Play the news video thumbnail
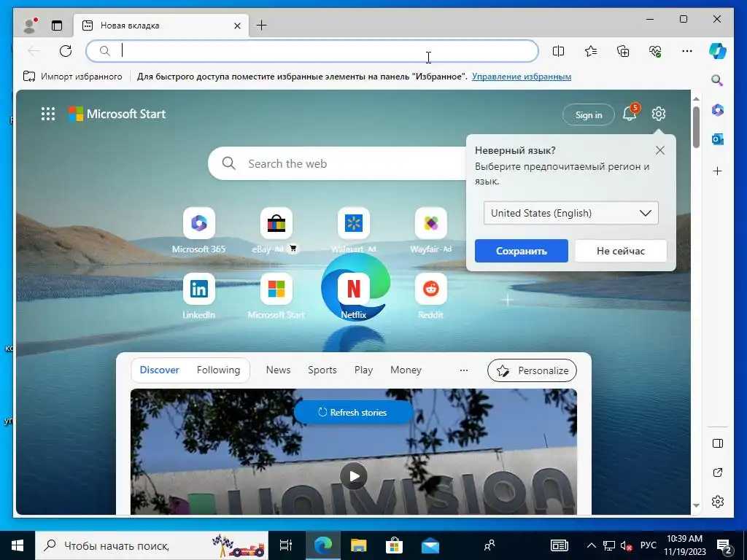The image size is (747, 560). click(354, 476)
